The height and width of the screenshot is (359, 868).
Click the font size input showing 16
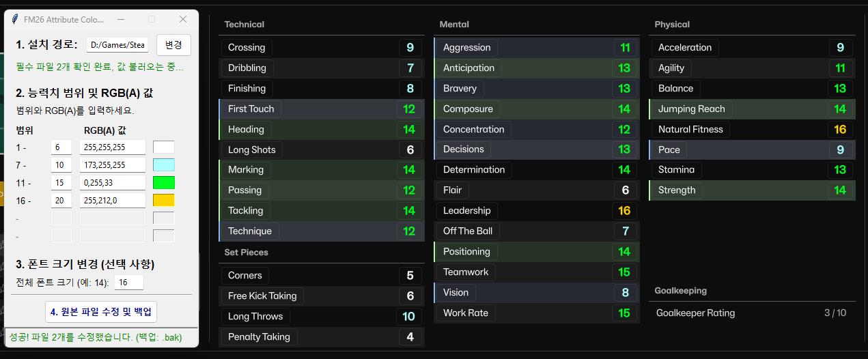click(128, 283)
